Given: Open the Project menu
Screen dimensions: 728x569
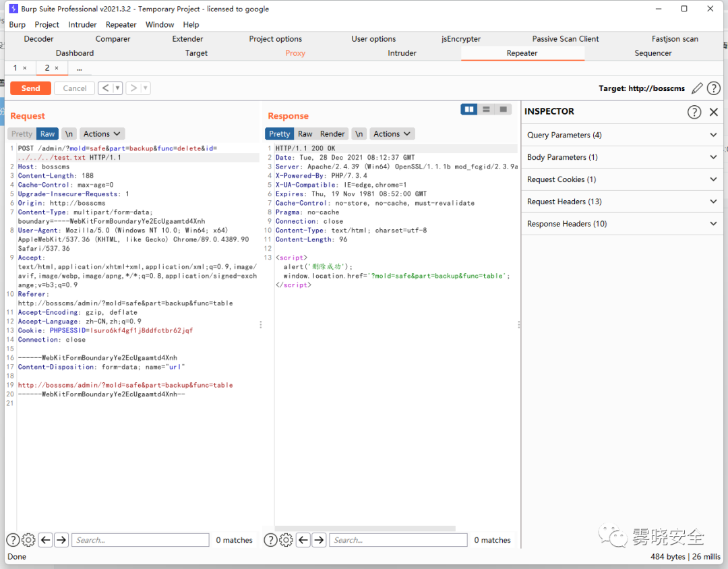Looking at the screenshot, I should pyautogui.click(x=47, y=25).
